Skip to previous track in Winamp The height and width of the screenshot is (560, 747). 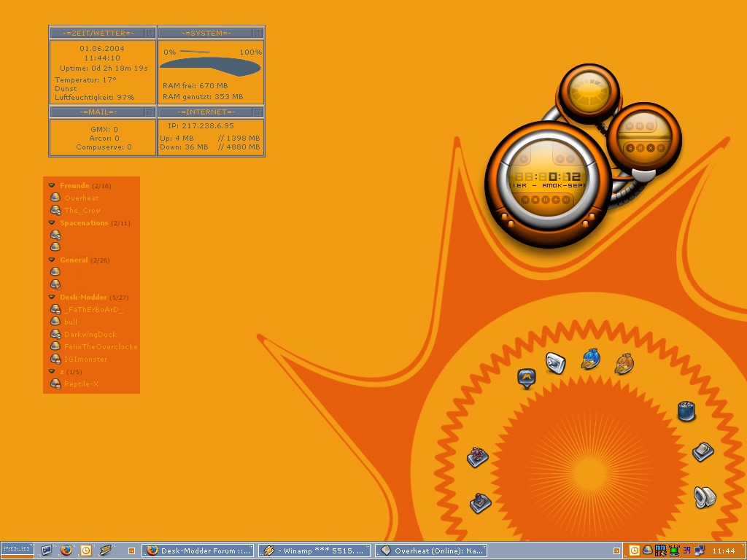tap(525, 200)
